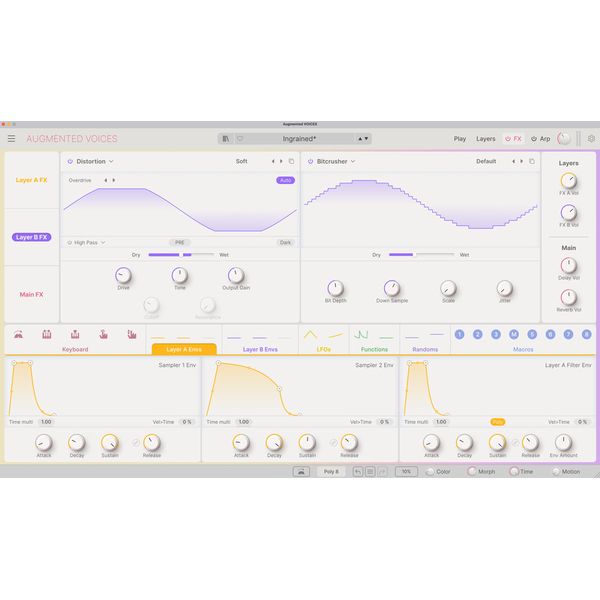This screenshot has height=600, width=600.
Task: Toggle Arp power on/off
Action: tap(534, 139)
